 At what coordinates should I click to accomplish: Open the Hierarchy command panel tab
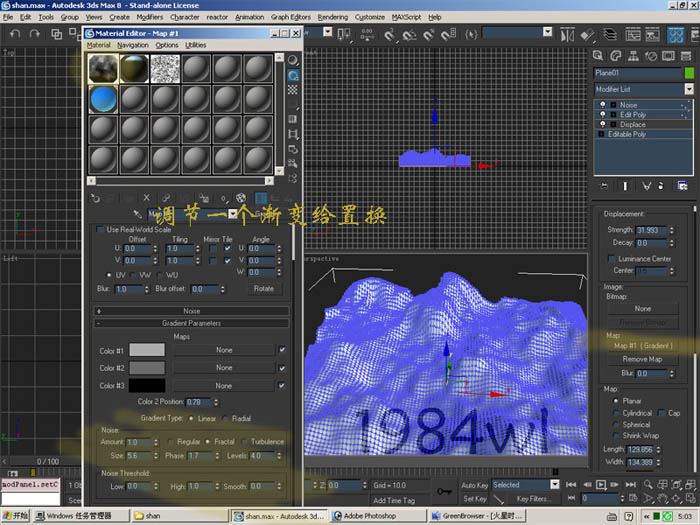tap(633, 56)
